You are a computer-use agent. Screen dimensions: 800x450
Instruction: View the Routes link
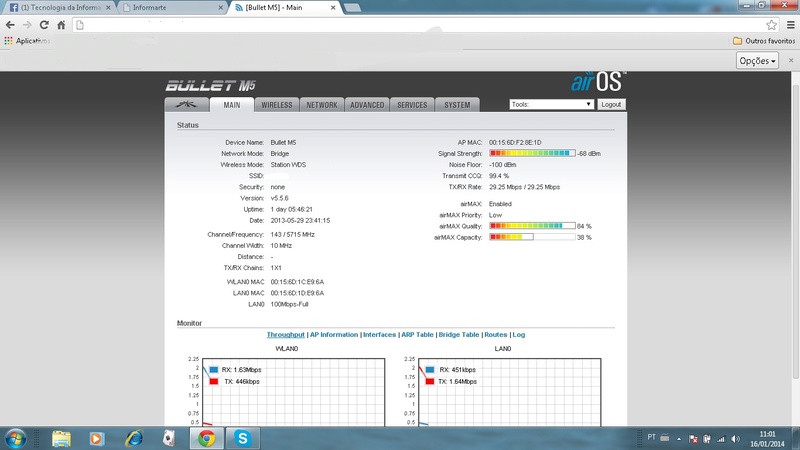point(495,335)
